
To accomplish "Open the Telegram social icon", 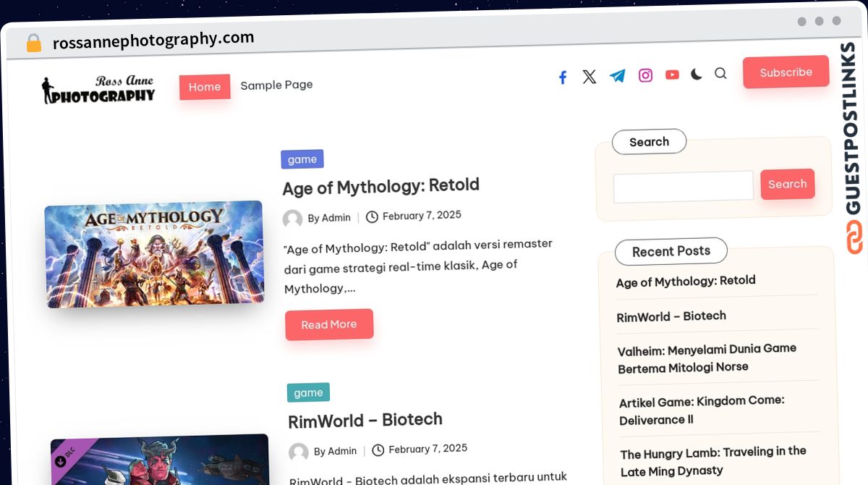I will click(617, 76).
